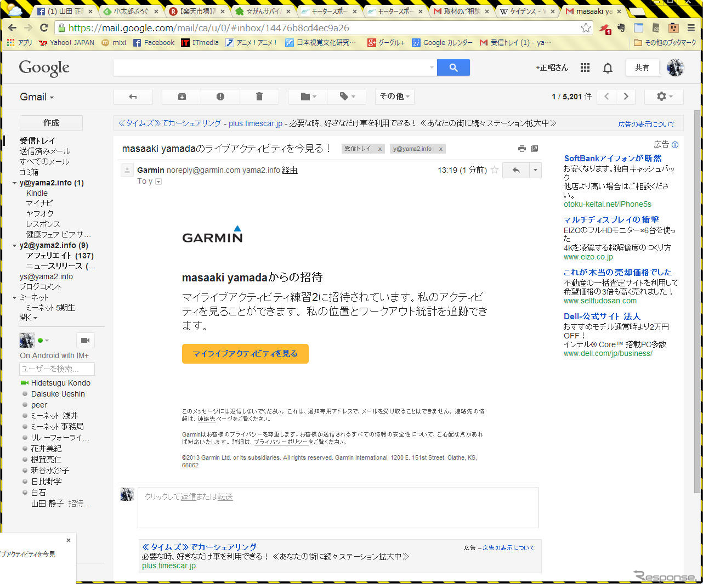703x588 pixels.
Task: Open the 送信済みメール sent folder
Action: (x=45, y=151)
